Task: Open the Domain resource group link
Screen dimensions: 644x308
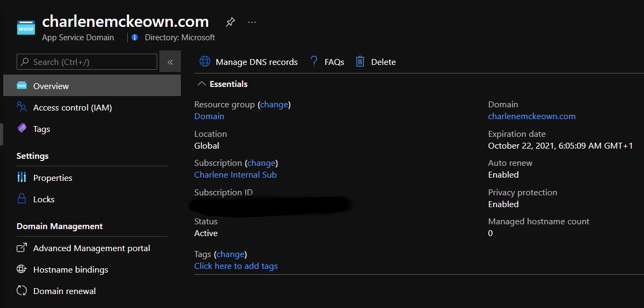Action: click(x=209, y=116)
